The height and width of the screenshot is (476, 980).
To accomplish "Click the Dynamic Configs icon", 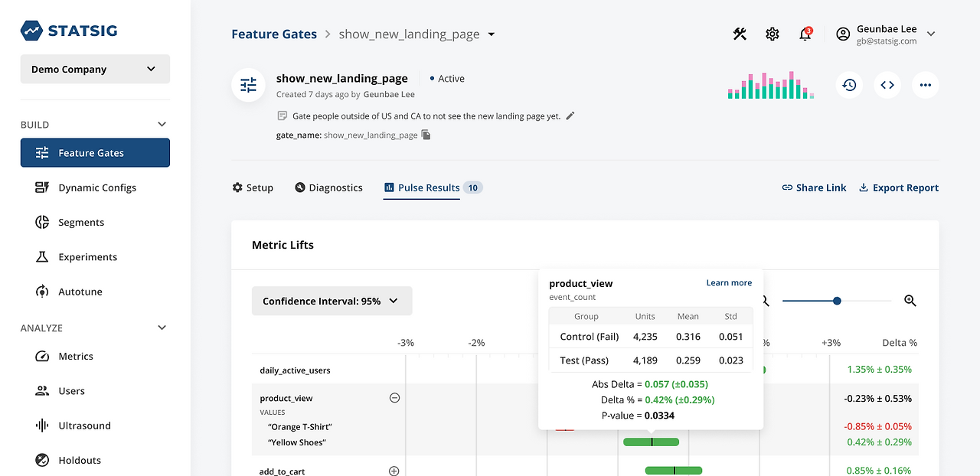I will [43, 187].
